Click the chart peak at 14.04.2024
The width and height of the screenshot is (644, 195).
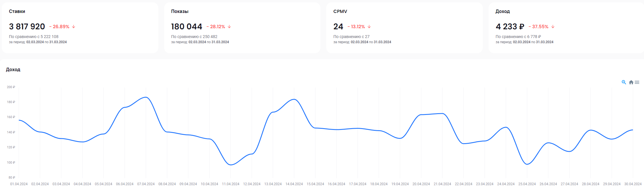(294, 99)
